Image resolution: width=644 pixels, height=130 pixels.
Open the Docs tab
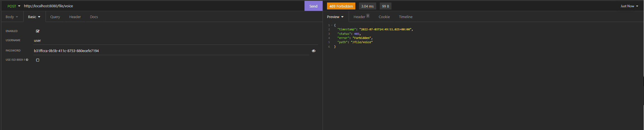pos(94,17)
